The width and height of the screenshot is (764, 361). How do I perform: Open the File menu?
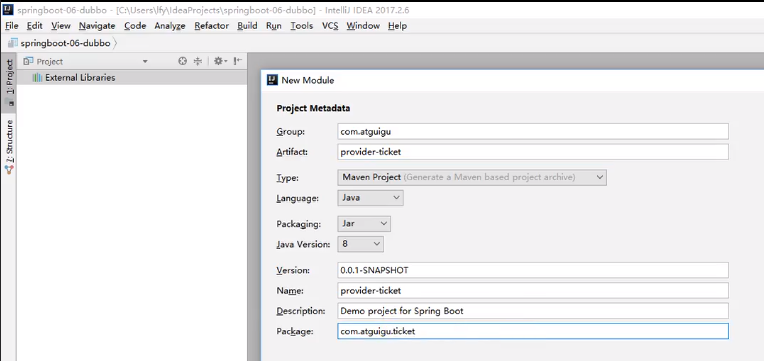click(11, 26)
